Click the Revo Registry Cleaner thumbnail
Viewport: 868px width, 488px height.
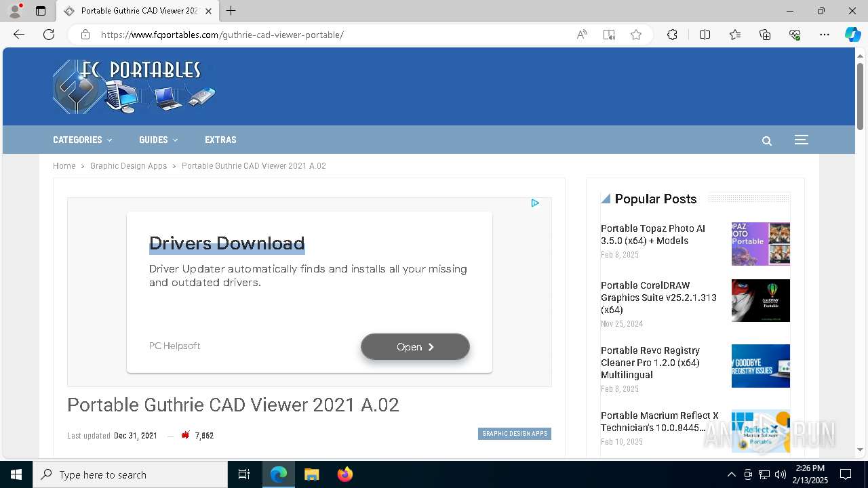761,366
